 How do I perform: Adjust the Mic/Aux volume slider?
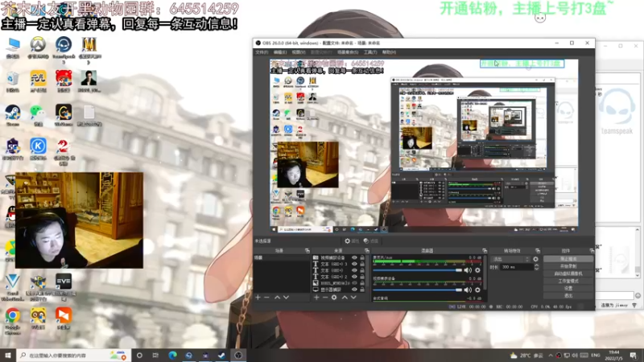click(417, 270)
